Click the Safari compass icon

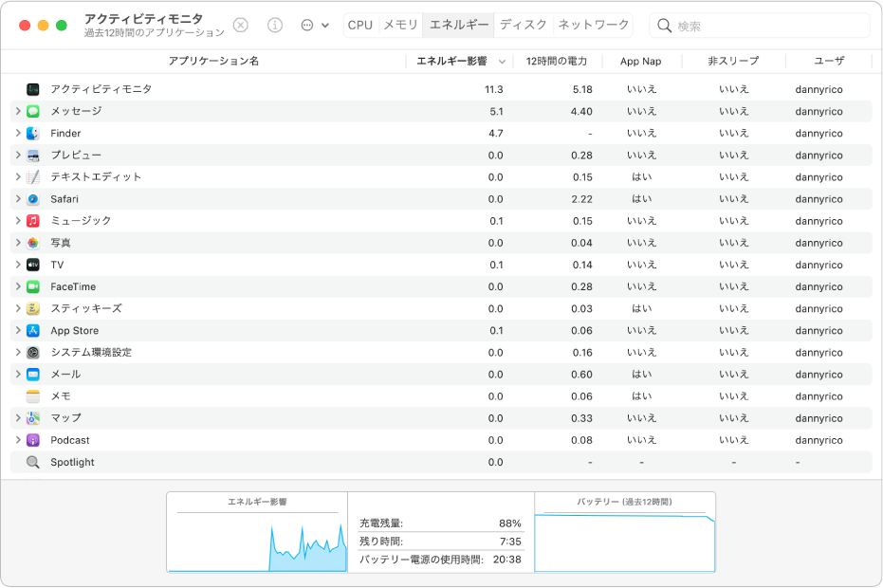(x=33, y=199)
